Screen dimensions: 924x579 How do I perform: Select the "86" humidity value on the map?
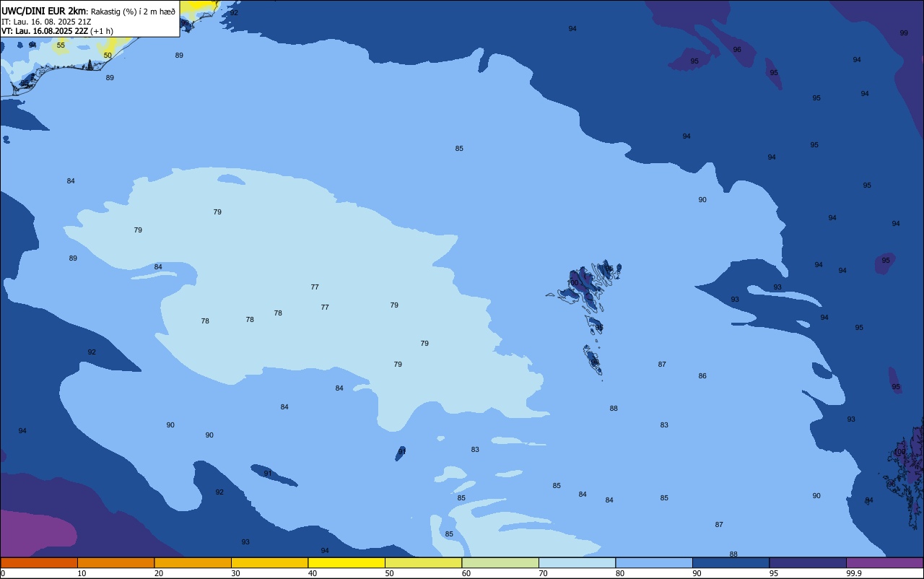click(x=702, y=376)
